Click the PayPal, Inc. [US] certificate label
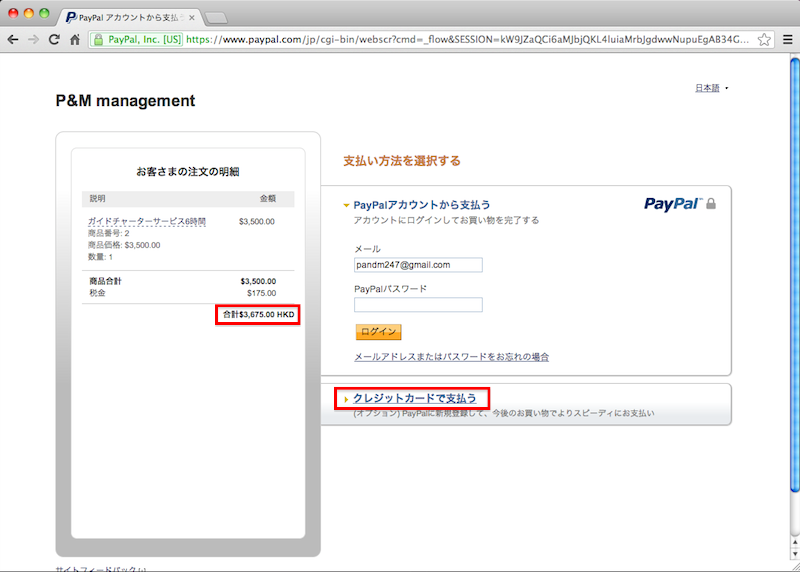 144,39
